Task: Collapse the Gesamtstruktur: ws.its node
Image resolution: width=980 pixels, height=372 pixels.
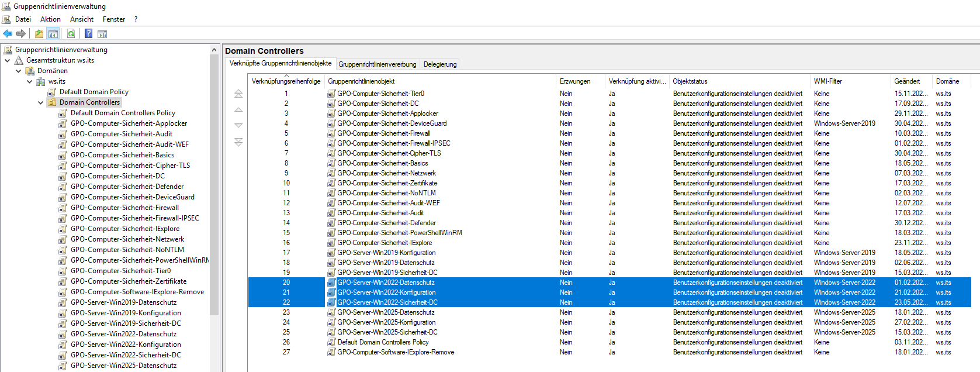Action: [7, 60]
